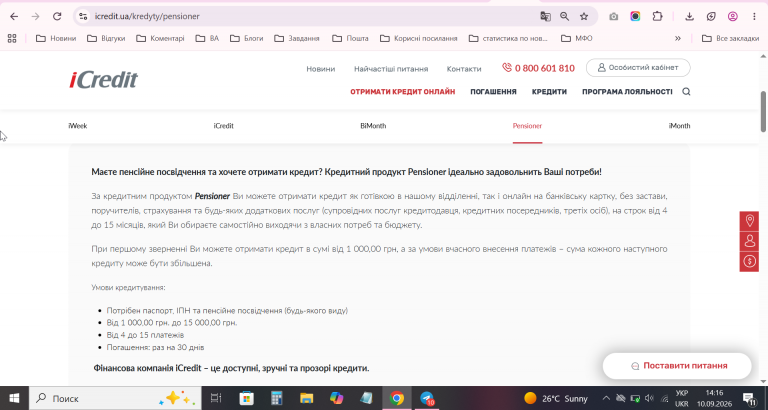Click the iCredit logo
The image size is (768, 410).
tap(103, 79)
